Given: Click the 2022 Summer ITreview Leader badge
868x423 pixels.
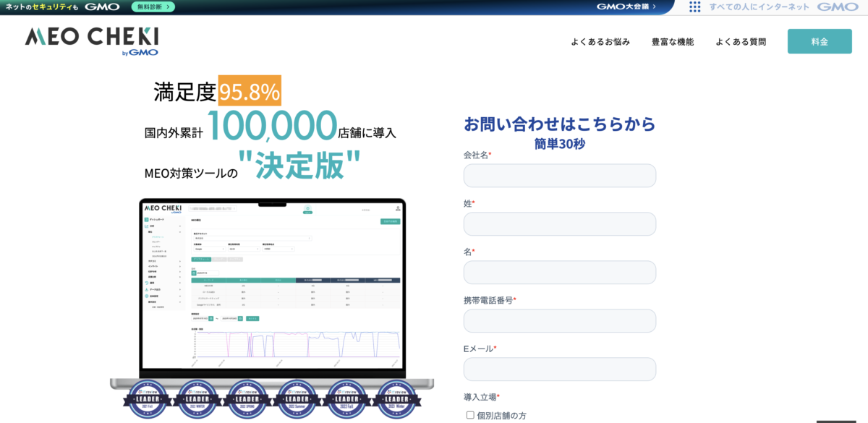Looking at the screenshot, I should (x=298, y=398).
